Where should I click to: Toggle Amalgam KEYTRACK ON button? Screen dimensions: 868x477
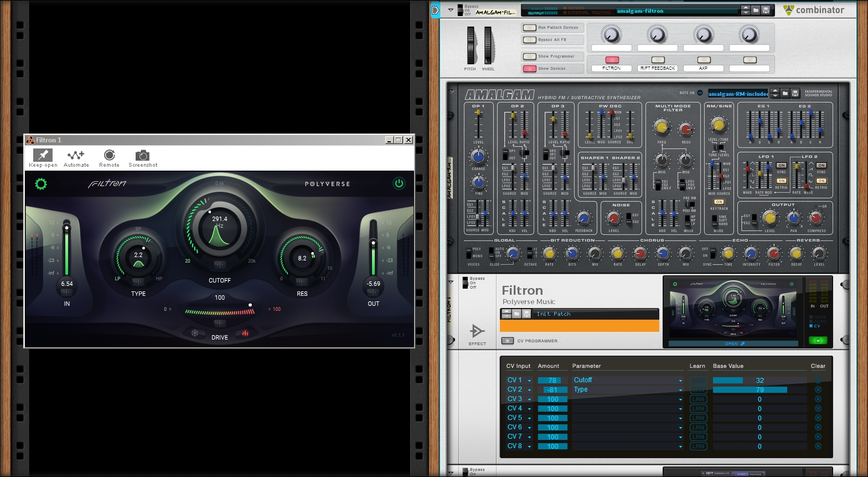719,202
